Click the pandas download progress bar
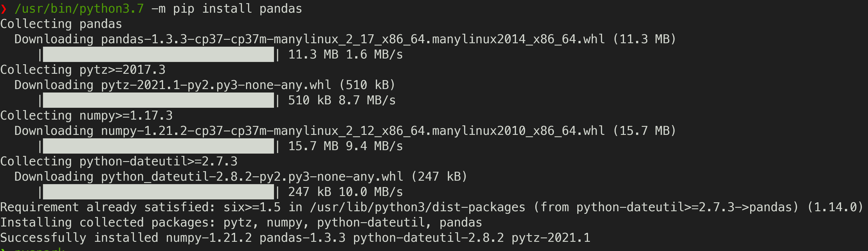Viewport: 868px width, 251px height. pyautogui.click(x=158, y=54)
